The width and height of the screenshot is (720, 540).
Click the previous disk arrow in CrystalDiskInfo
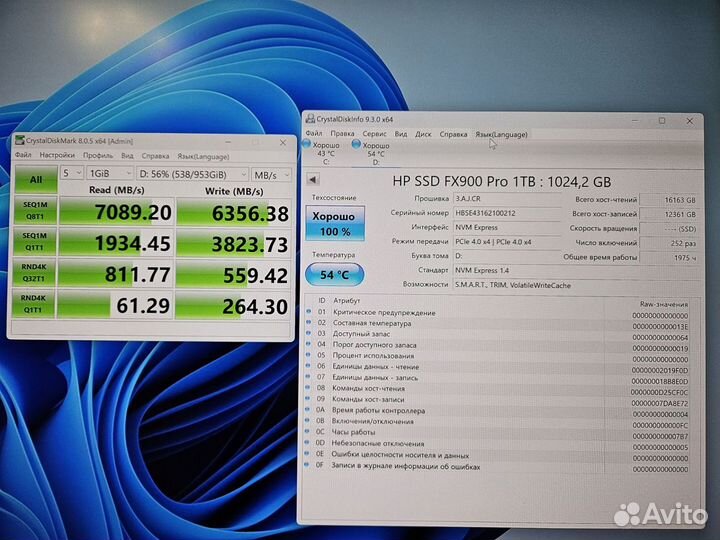coord(313,179)
